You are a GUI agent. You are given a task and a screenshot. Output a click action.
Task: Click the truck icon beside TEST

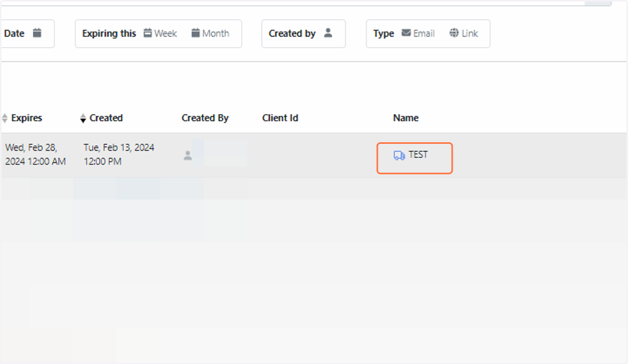[x=399, y=155]
